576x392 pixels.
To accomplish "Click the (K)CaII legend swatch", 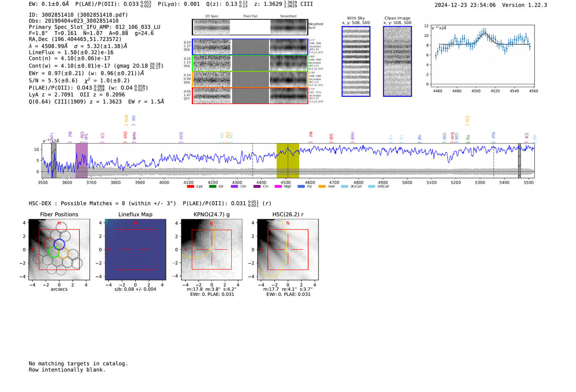I will [x=344, y=186].
